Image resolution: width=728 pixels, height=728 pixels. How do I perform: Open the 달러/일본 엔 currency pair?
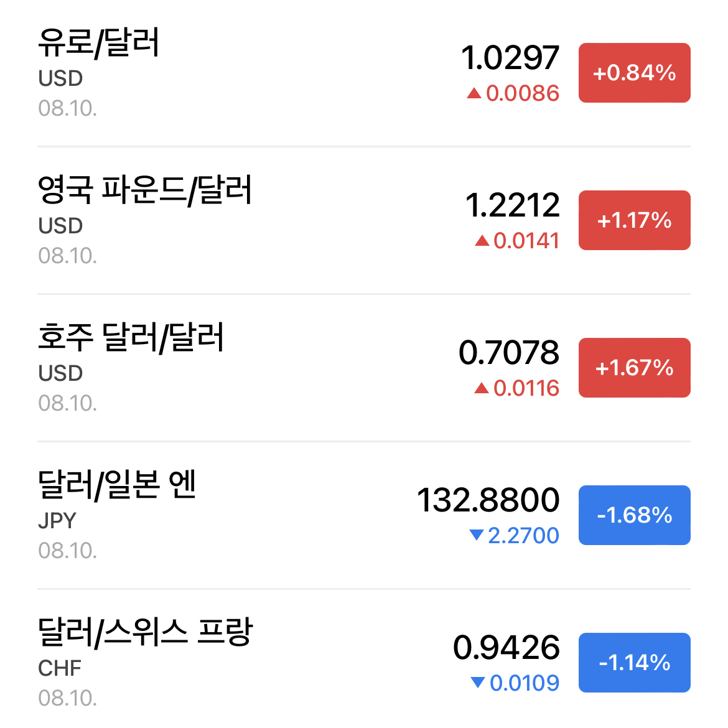364,515
